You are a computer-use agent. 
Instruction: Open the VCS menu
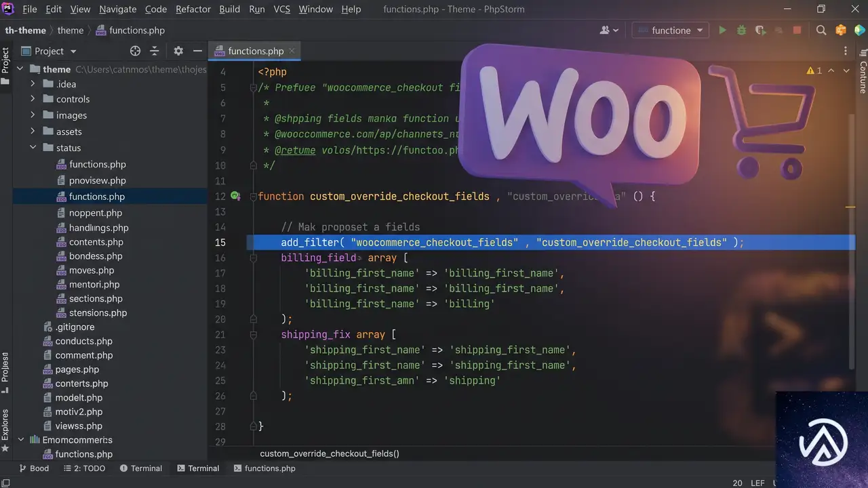tap(281, 9)
